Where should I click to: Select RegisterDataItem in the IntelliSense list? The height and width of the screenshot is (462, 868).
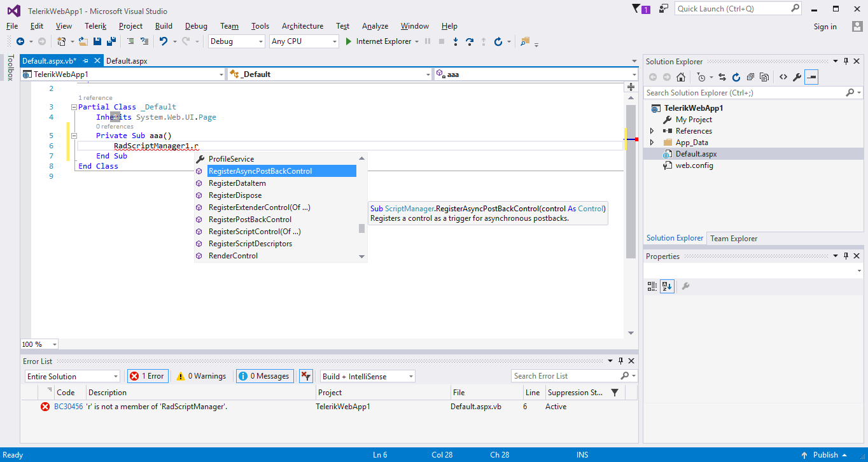(x=237, y=183)
